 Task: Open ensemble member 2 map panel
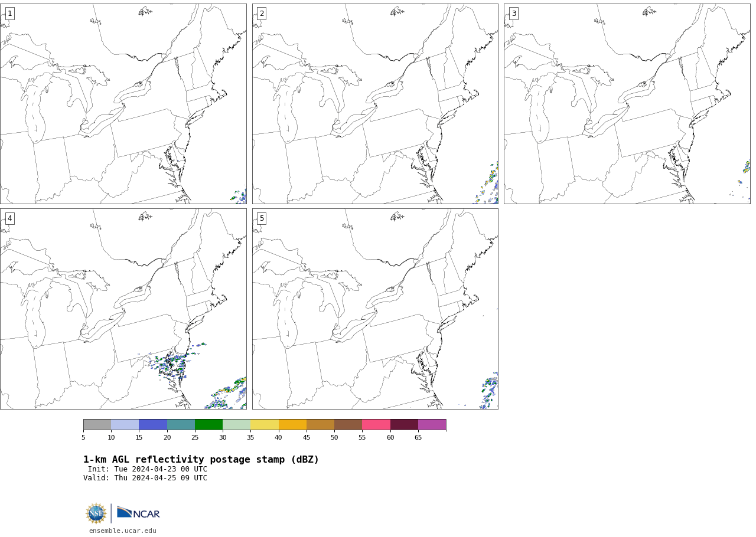click(x=375, y=104)
